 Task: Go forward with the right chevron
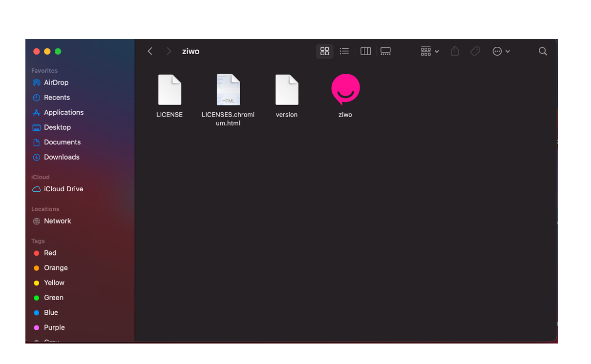coord(169,51)
